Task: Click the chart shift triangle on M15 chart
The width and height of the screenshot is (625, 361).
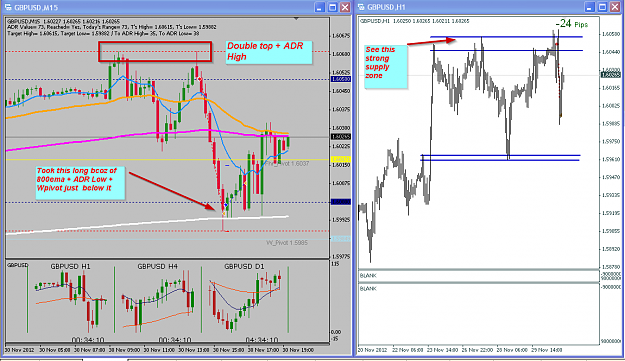Action: click(x=296, y=19)
